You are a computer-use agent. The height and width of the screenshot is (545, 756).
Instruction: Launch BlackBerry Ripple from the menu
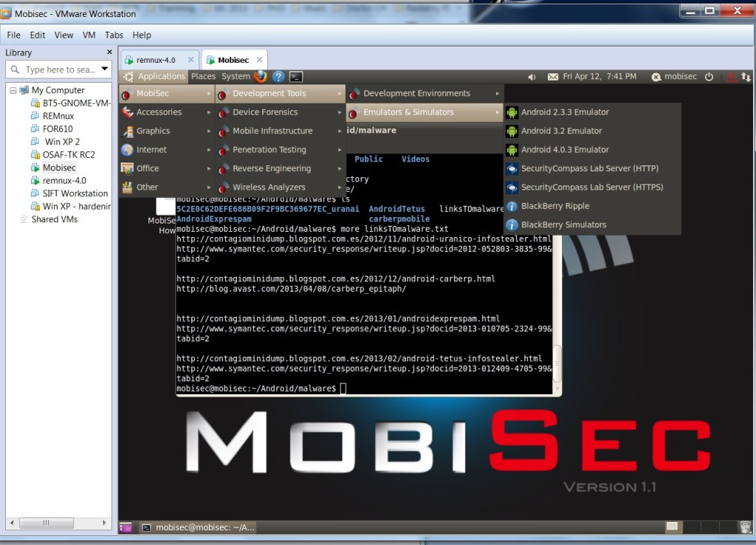pyautogui.click(x=554, y=205)
